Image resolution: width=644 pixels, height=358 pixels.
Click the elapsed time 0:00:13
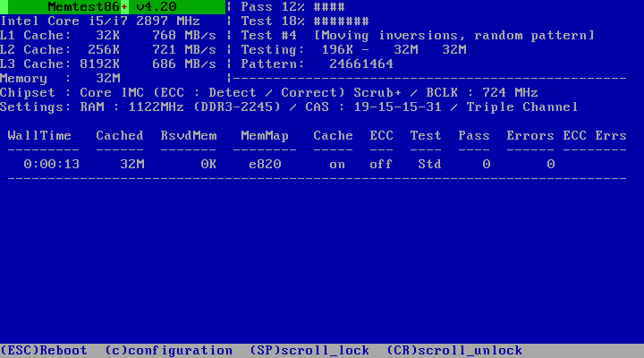click(52, 165)
